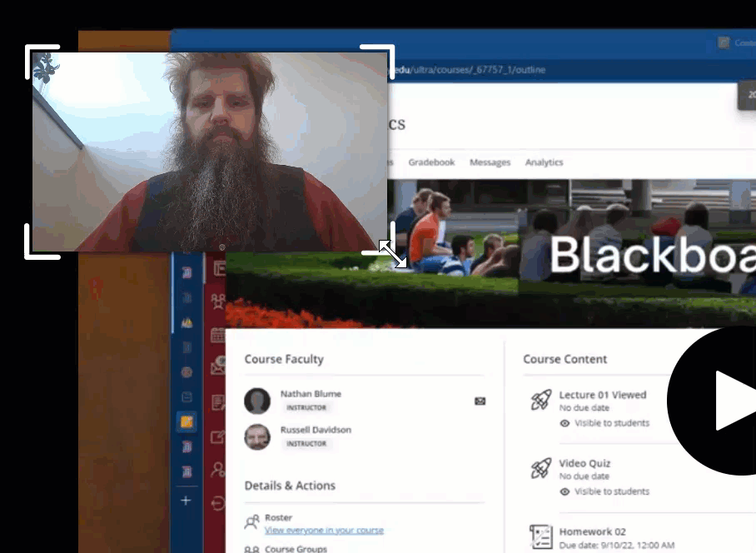This screenshot has width=756, height=553.
Task: Click the plus icon in the blue dock
Action: [187, 501]
